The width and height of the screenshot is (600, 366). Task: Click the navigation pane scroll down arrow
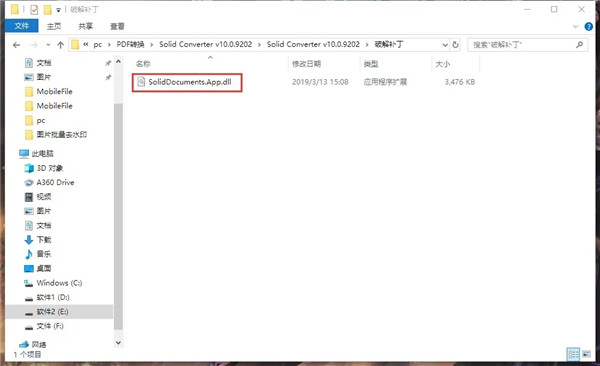coord(119,343)
